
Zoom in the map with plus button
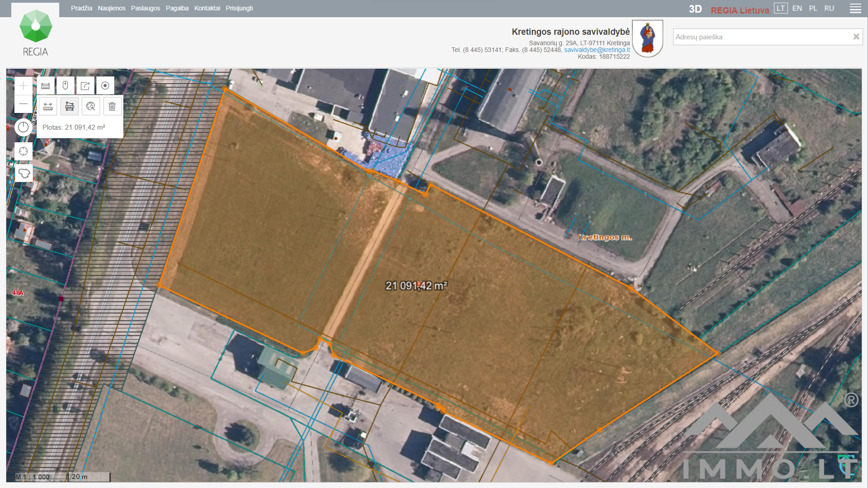[x=24, y=86]
